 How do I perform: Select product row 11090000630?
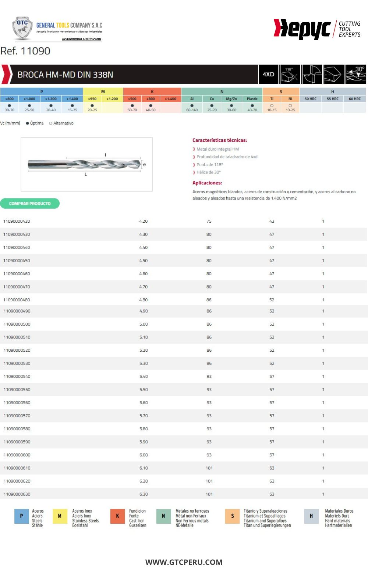183,494
